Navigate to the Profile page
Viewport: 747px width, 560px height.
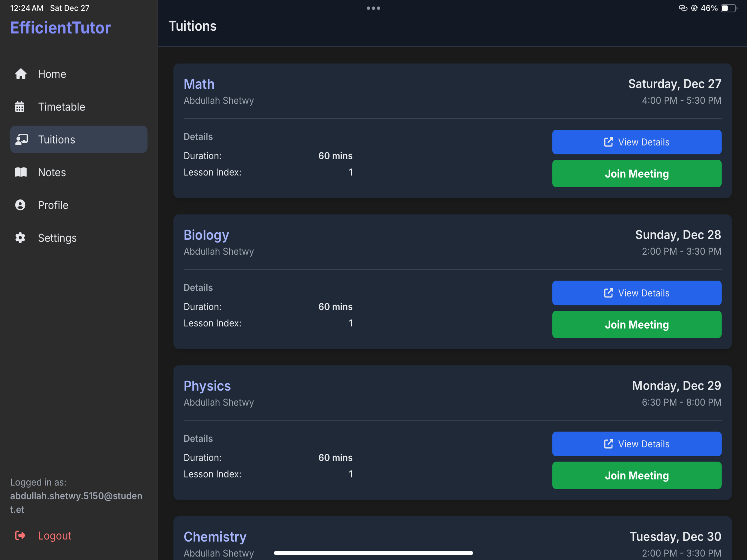pyautogui.click(x=79, y=205)
